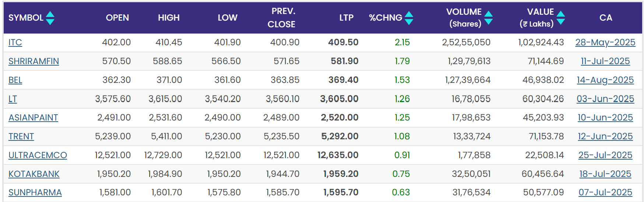This screenshot has height=202, width=644.
Task: Sort descending by VALUE down arrow
Action: (561, 21)
